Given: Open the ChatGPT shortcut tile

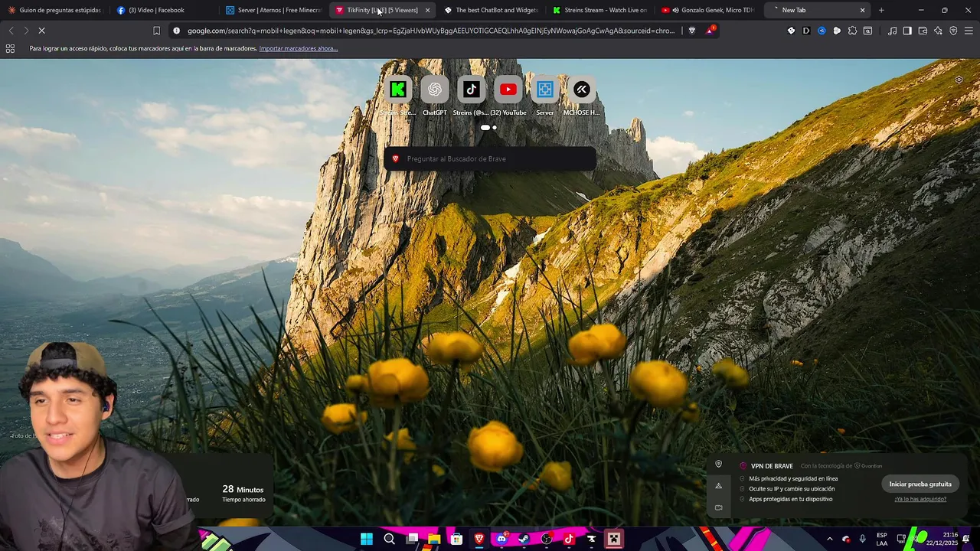Looking at the screenshot, I should (434, 90).
